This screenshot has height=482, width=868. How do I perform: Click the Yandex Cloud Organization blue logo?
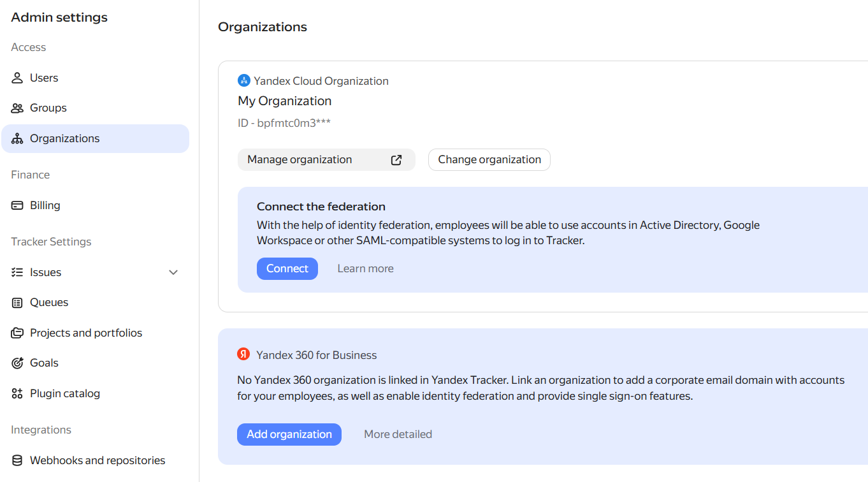[x=244, y=81]
